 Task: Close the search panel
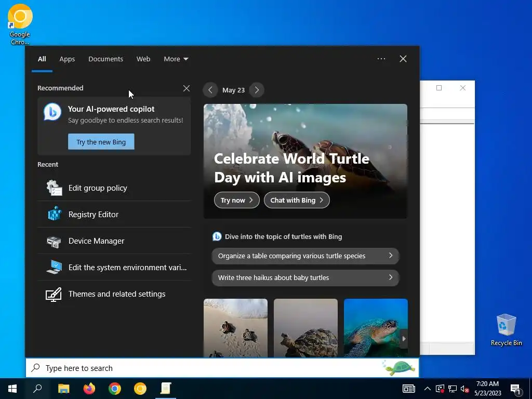point(403,59)
